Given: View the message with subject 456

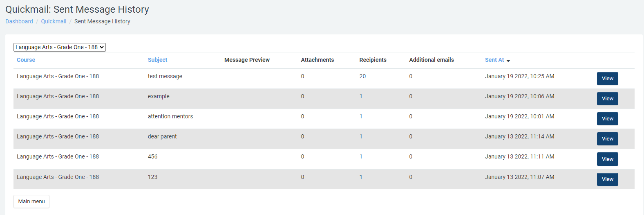Looking at the screenshot, I should point(607,159).
